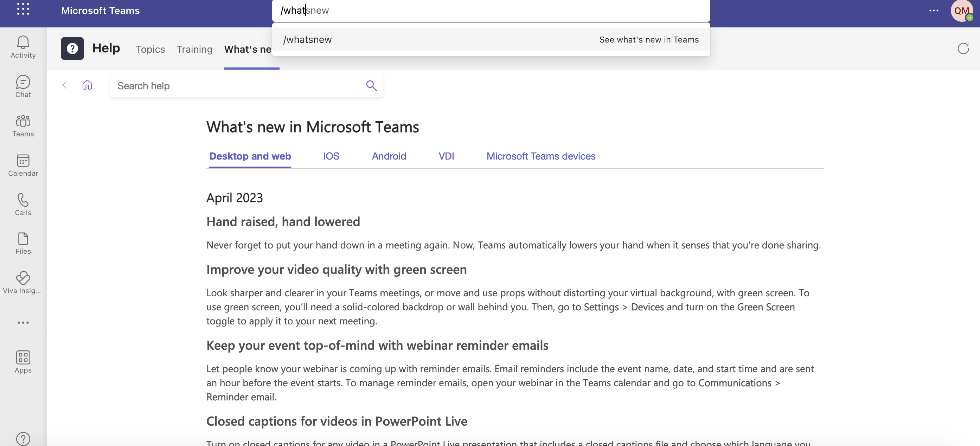Open Files section in sidebar

click(23, 243)
